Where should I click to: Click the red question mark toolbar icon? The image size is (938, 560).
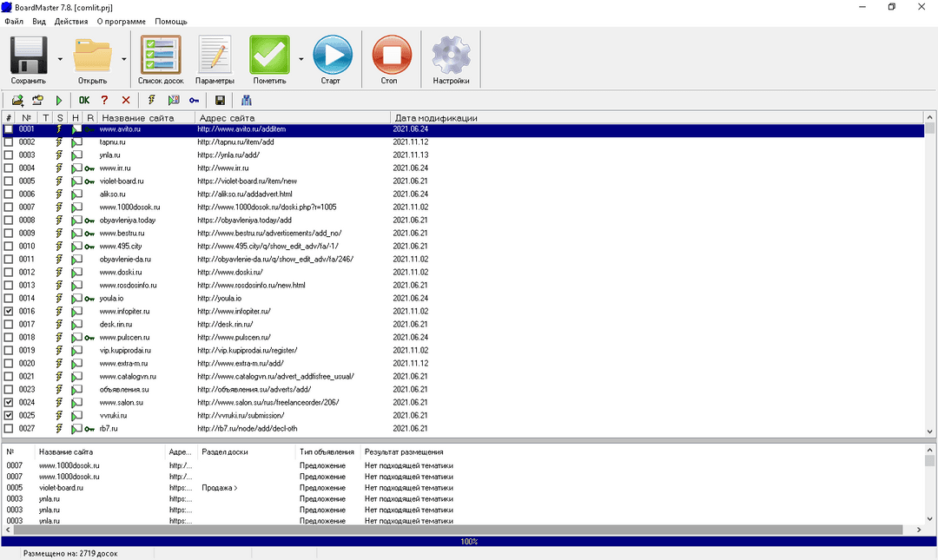105,101
